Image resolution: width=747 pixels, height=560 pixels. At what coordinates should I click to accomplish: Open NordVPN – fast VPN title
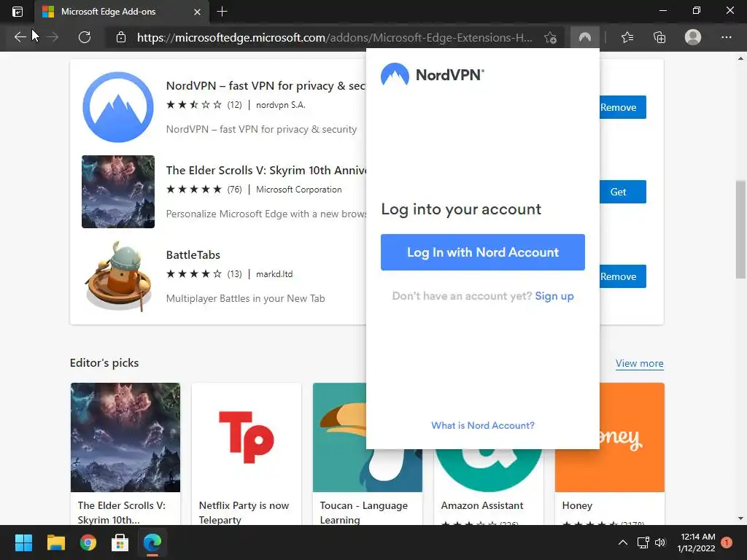(x=266, y=86)
